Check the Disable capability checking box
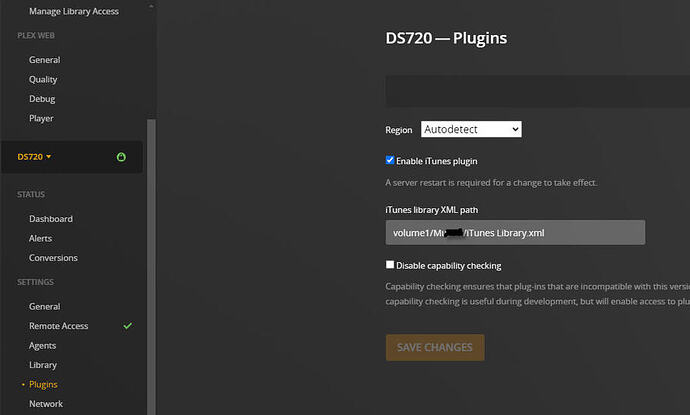690x415 pixels. coord(389,265)
